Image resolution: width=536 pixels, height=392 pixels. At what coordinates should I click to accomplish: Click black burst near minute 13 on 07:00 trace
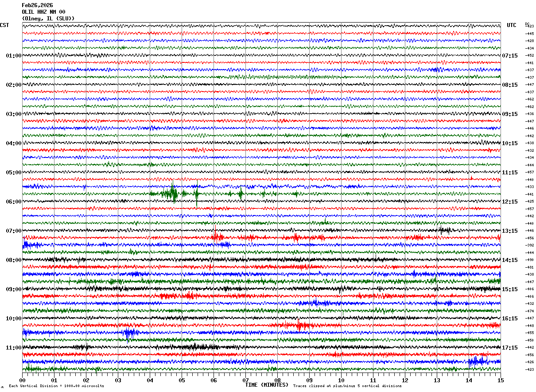pos(444,230)
